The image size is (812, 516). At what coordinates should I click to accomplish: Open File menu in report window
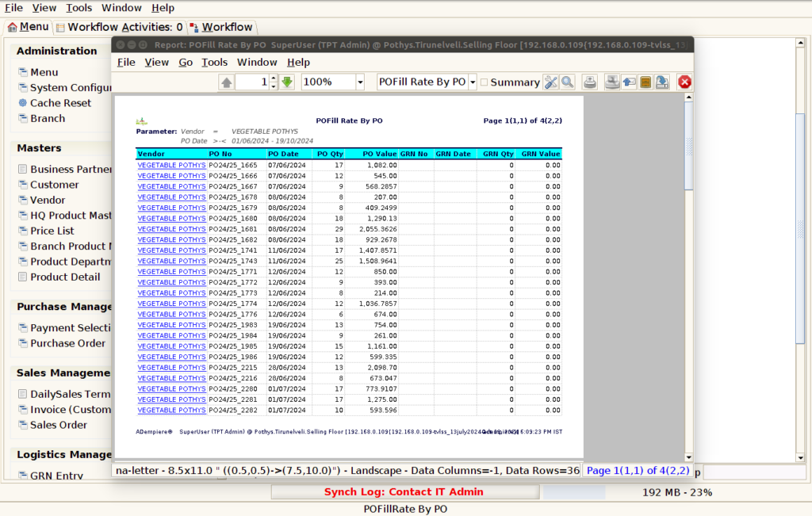(x=126, y=62)
